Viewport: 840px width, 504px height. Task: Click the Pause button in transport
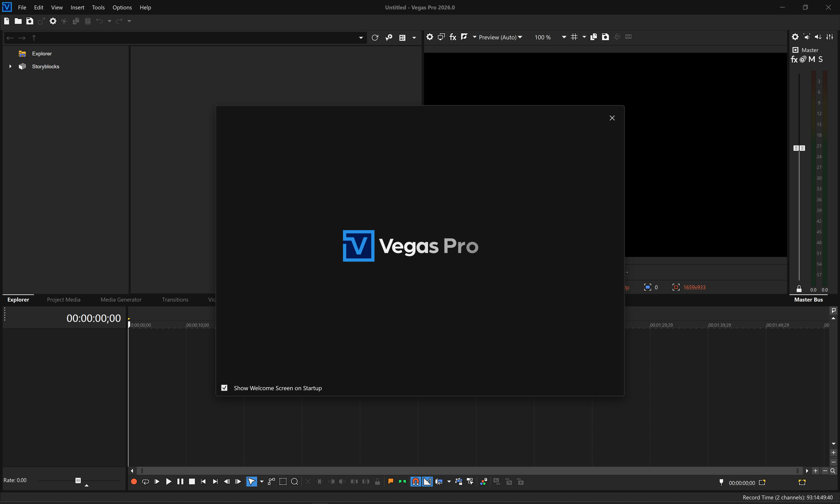(x=180, y=482)
